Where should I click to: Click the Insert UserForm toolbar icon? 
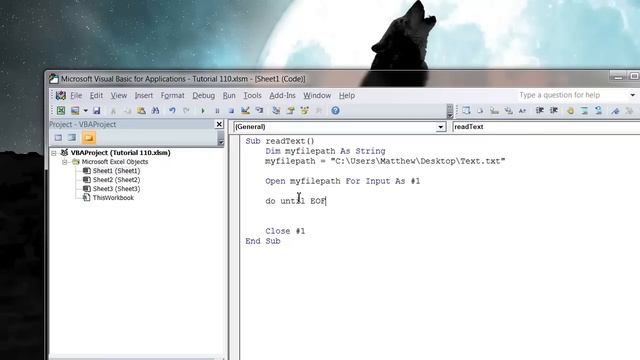click(x=75, y=111)
